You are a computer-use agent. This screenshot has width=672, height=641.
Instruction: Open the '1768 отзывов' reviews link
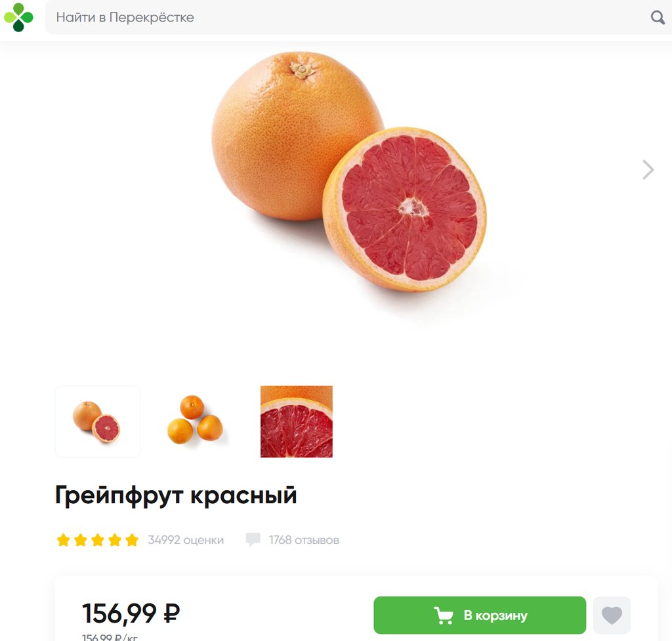(x=304, y=540)
